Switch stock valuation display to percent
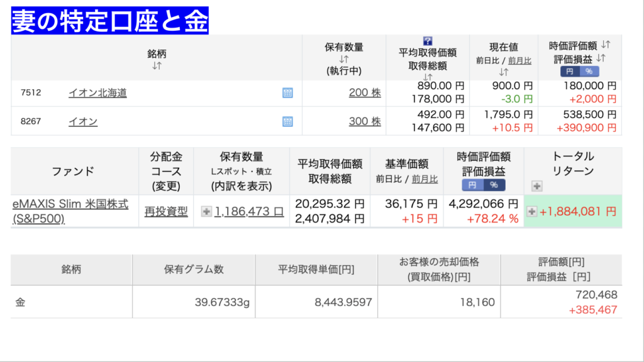This screenshot has height=362, width=644. coord(588,72)
